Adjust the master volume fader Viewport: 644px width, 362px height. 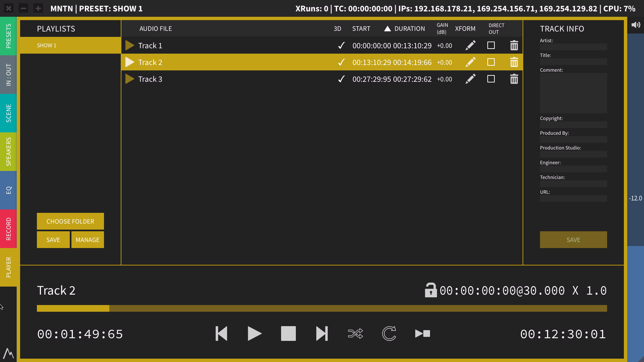click(636, 198)
